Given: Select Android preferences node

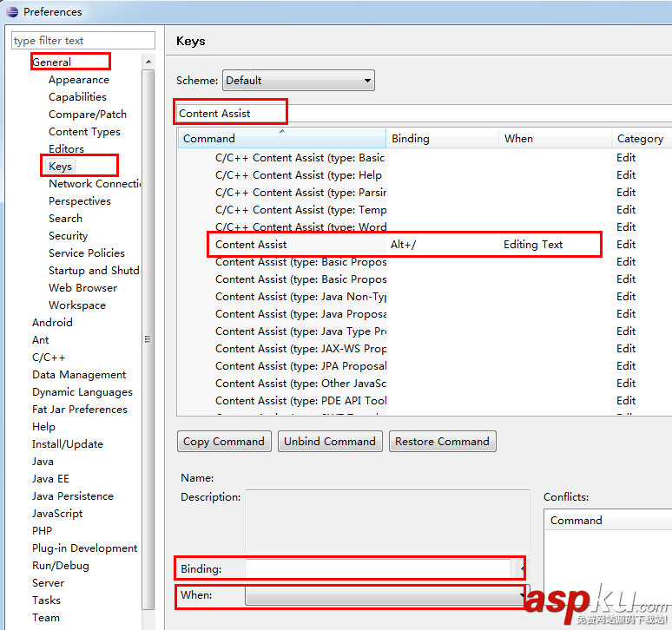Looking at the screenshot, I should (x=52, y=323).
